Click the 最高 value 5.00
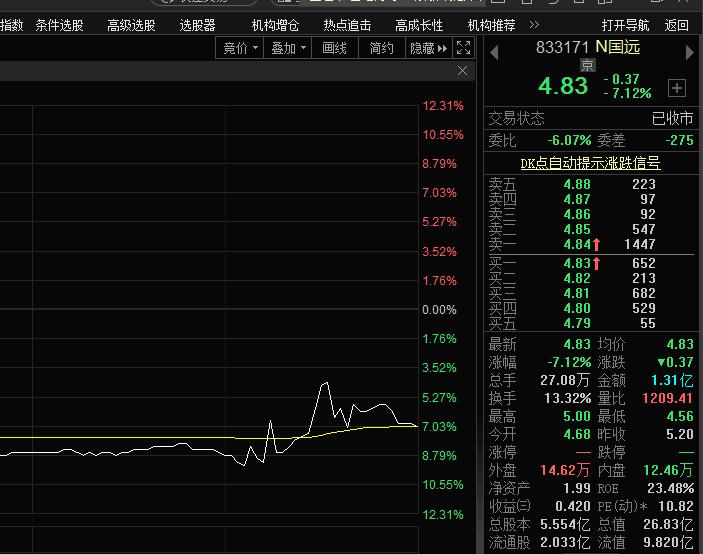Image resolution: width=703 pixels, height=554 pixels. (x=577, y=416)
